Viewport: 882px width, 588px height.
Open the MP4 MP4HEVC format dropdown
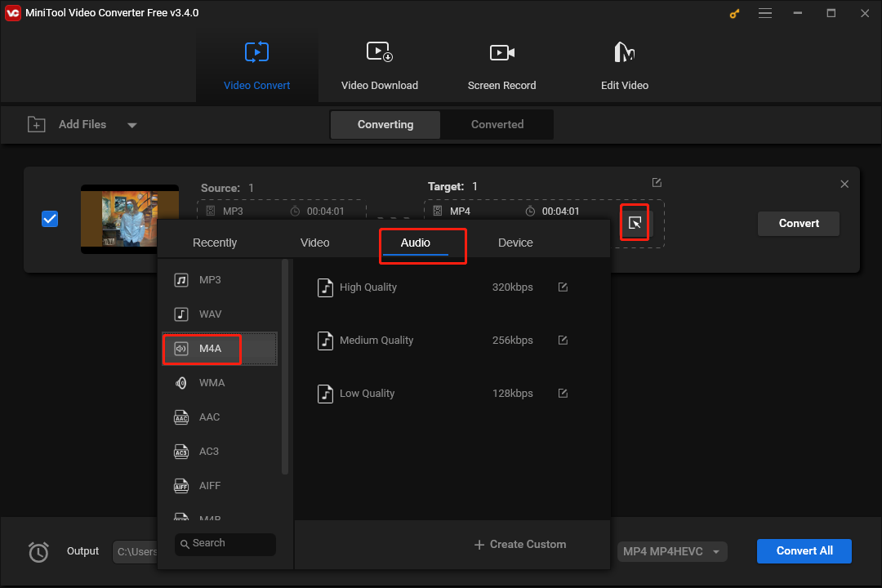[x=671, y=551]
